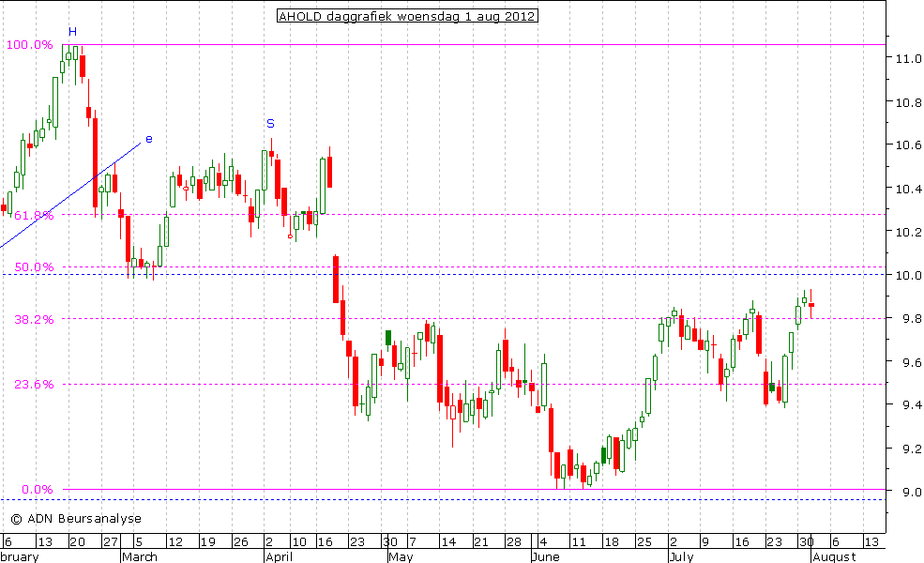Click the 10.8 price axis label
Screen dimensions: 924x563
pyautogui.click(x=908, y=102)
